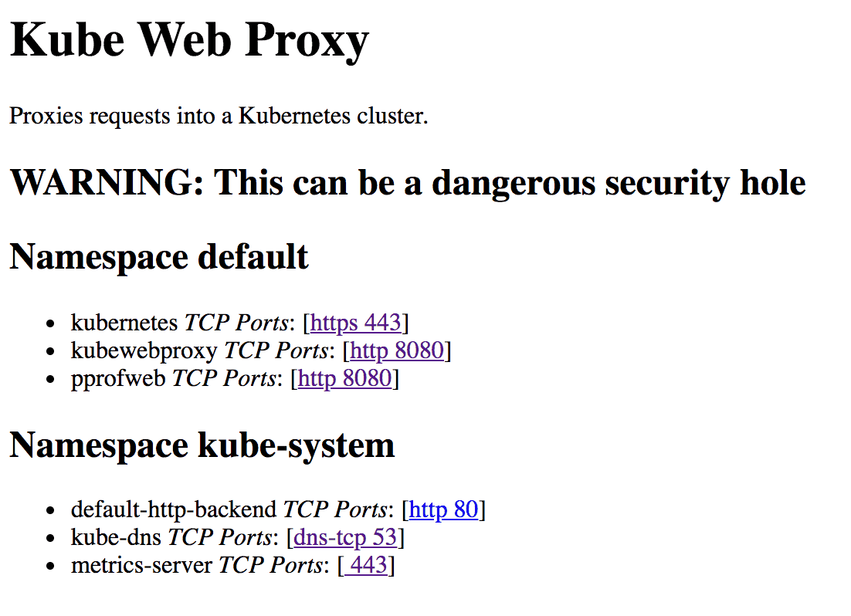
Task: Click the kubernetes service name text
Action: tap(124, 323)
